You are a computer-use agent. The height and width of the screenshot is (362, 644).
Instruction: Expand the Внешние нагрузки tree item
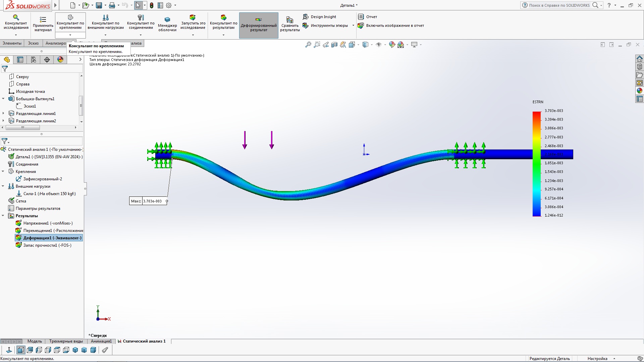4,186
